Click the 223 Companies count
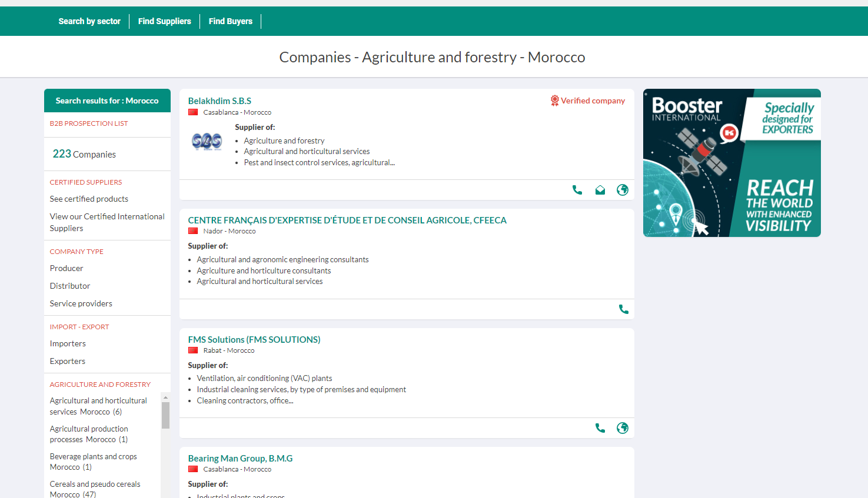Viewport: 868px width, 498px height. click(84, 154)
